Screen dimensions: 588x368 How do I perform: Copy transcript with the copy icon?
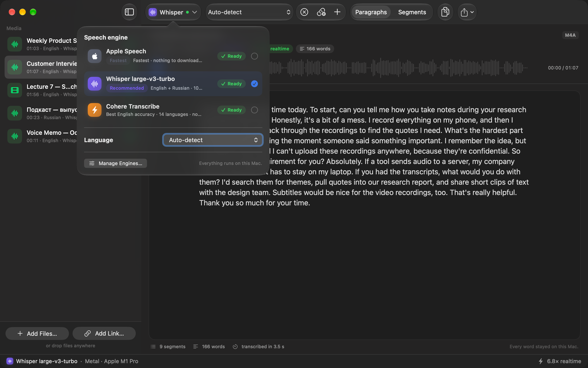[445, 12]
